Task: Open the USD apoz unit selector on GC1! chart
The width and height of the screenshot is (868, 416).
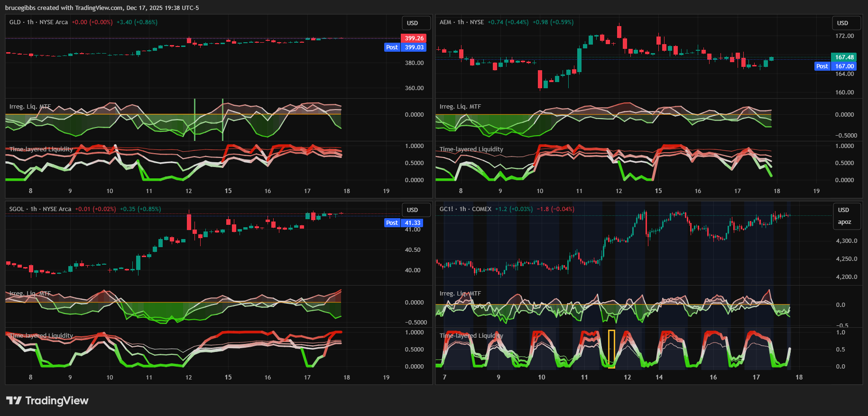Action: coord(844,216)
